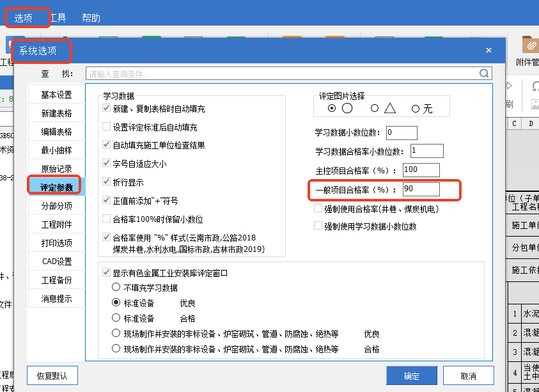Close the 系统选项 dialog with the X
Image resolution: width=539 pixels, height=392 pixels.
[x=488, y=51]
